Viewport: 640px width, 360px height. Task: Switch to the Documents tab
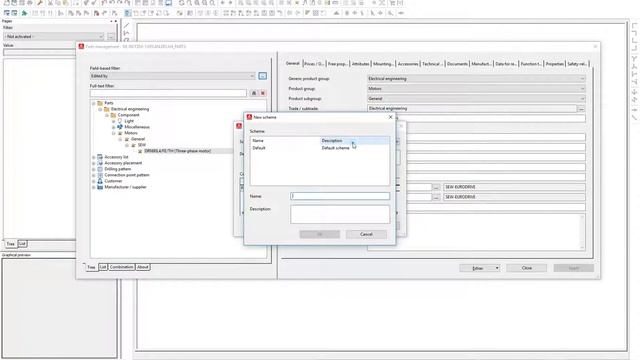tap(457, 64)
